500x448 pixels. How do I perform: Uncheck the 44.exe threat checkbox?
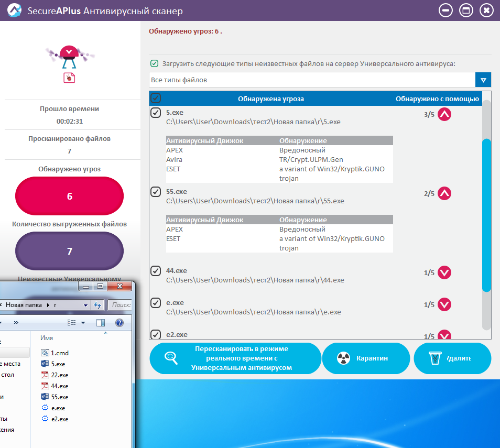pyautogui.click(x=156, y=271)
